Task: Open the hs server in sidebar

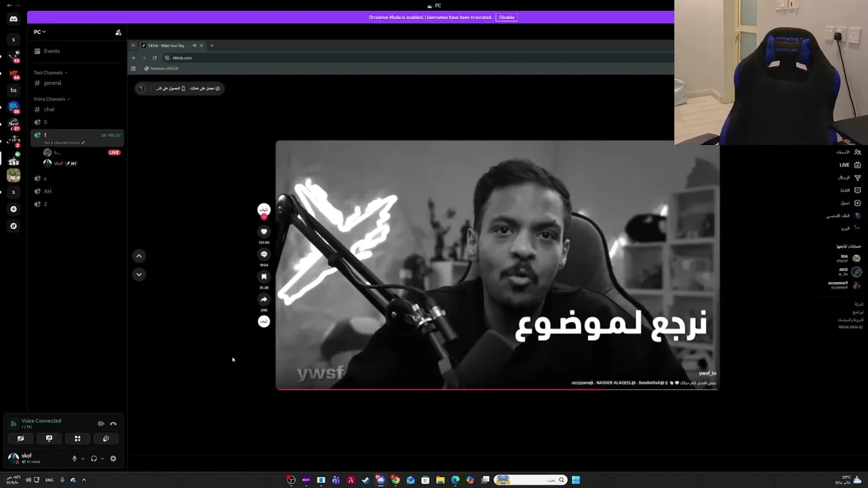Action: tap(13, 90)
